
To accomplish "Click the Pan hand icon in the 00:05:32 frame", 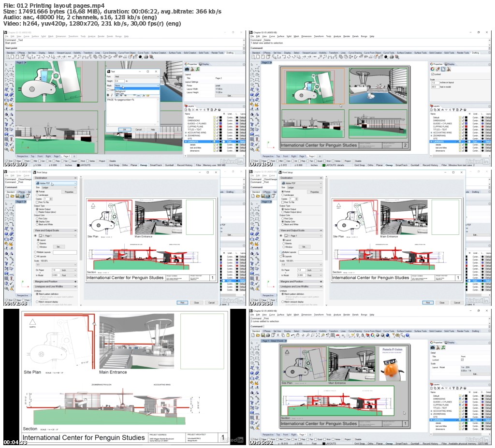I will 298,335.
